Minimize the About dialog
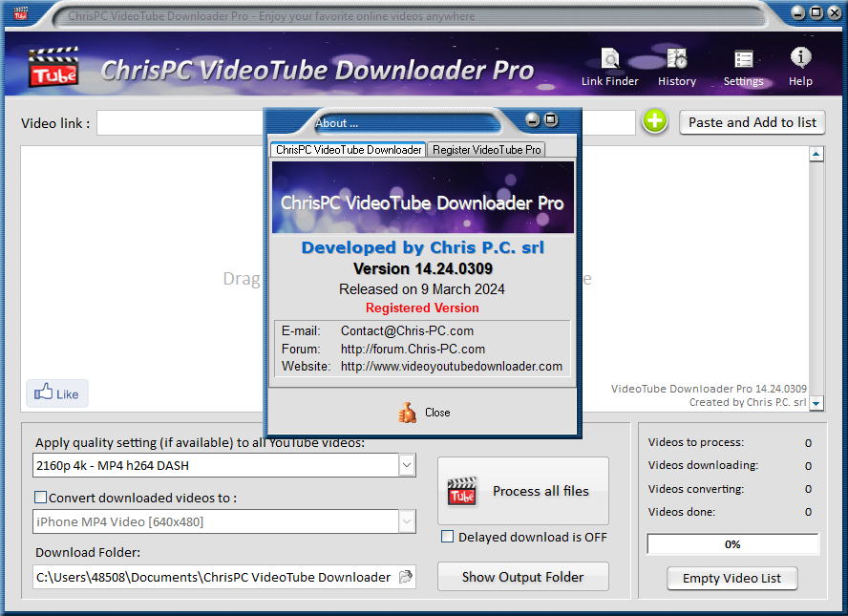 point(533,119)
